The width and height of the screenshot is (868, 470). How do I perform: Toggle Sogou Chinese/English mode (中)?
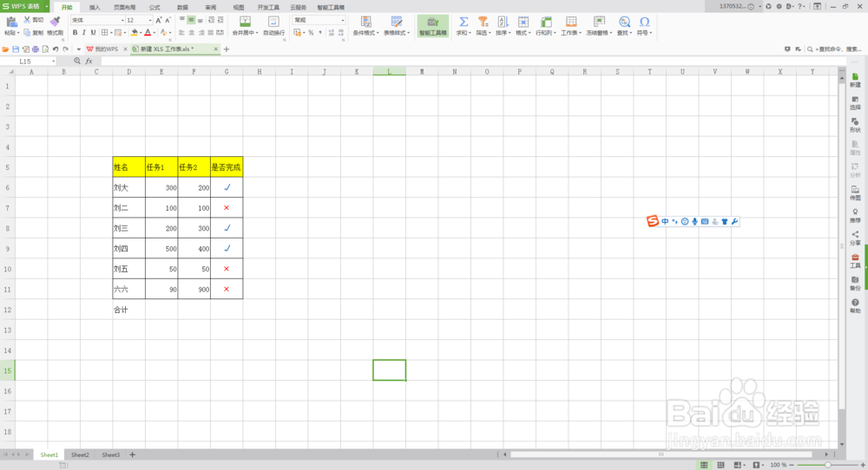[x=665, y=221]
